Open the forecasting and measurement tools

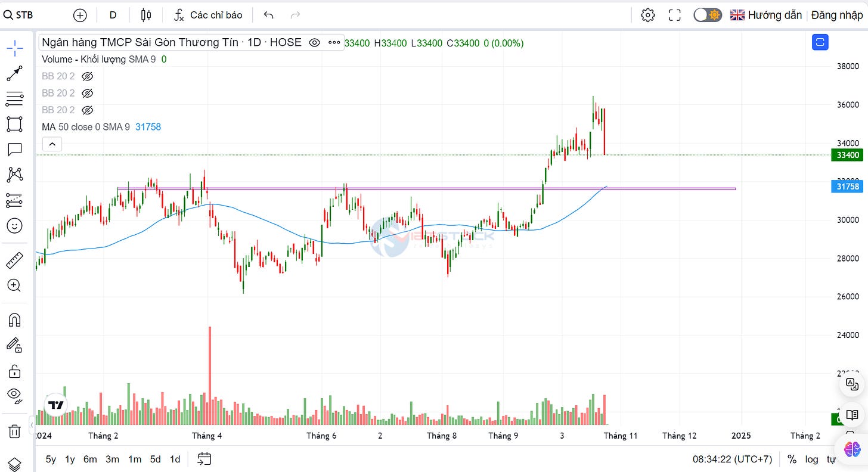point(15,200)
